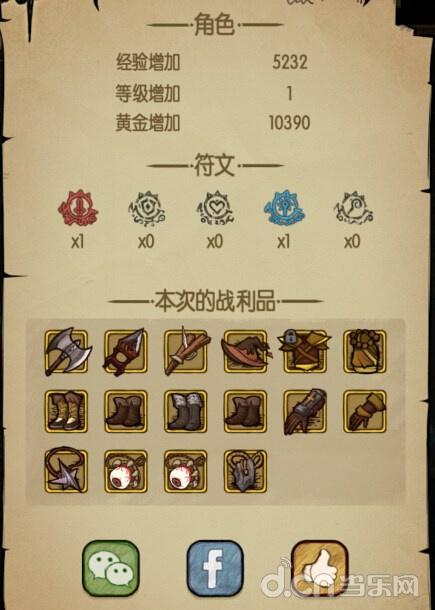Viewport: 435px width, 610px height.
Task: Select the blue rune emblem
Action: point(284,208)
